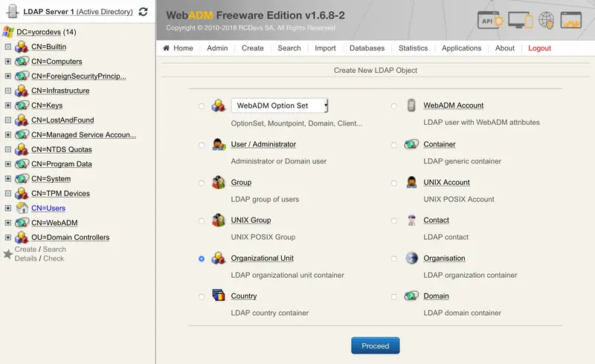
Task: Expand the CN=ForeignSecurityPrincip... node
Action: click(8, 76)
